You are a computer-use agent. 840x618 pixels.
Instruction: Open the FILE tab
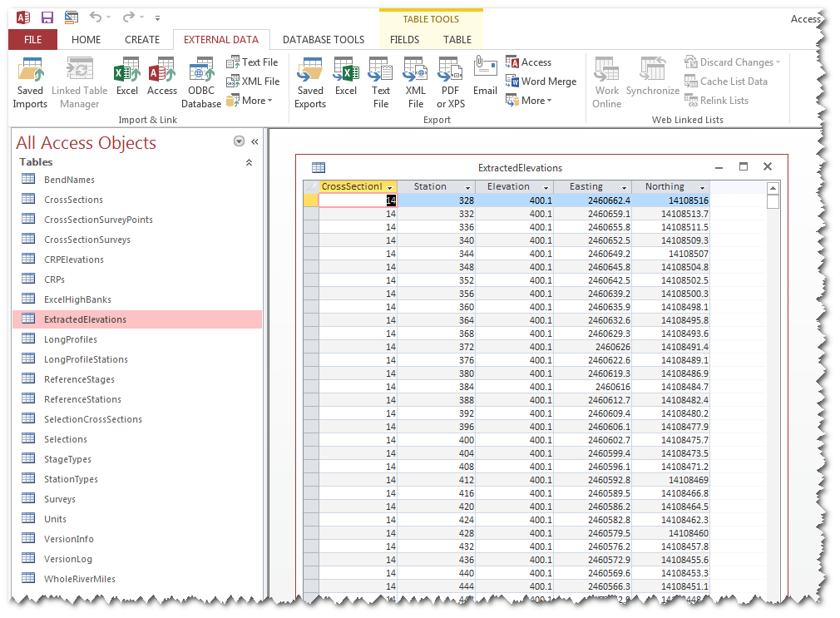(32, 39)
